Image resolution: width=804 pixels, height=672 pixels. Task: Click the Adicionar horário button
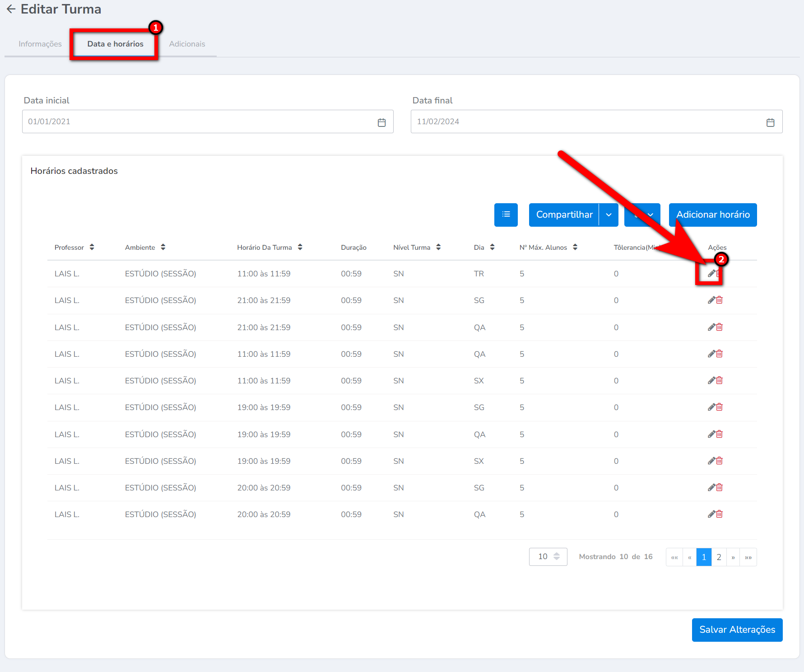click(x=712, y=215)
